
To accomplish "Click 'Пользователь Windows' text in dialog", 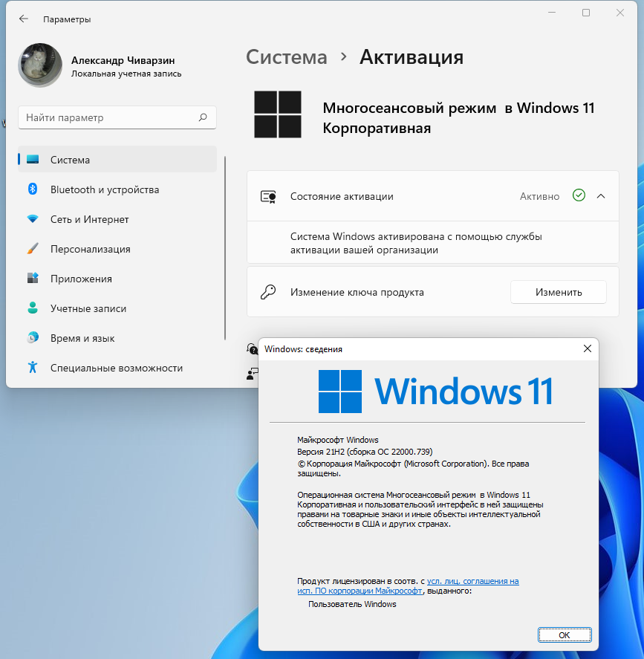I will [x=352, y=604].
